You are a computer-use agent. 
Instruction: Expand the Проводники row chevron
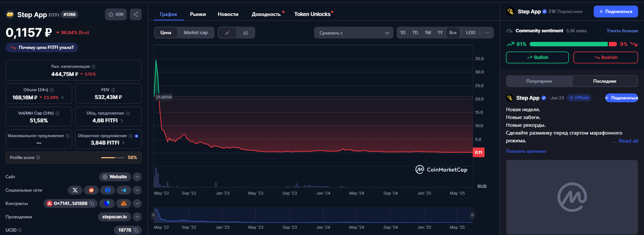tap(137, 217)
